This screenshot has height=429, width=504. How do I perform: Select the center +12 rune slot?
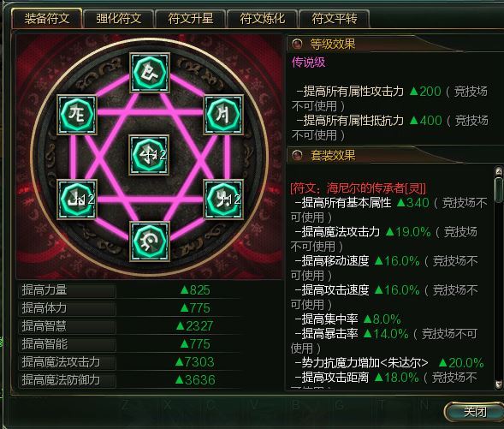click(149, 155)
